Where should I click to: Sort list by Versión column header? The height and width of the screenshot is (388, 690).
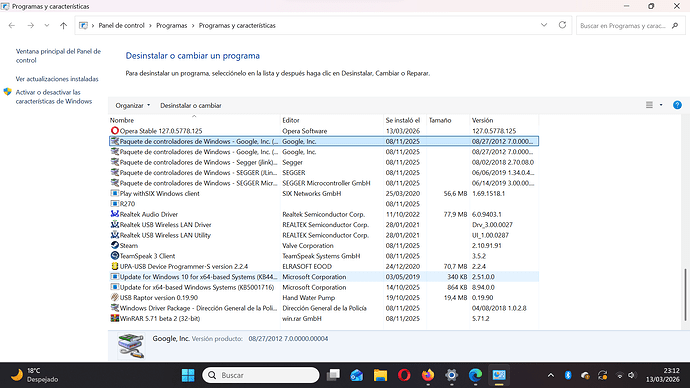pos(504,120)
